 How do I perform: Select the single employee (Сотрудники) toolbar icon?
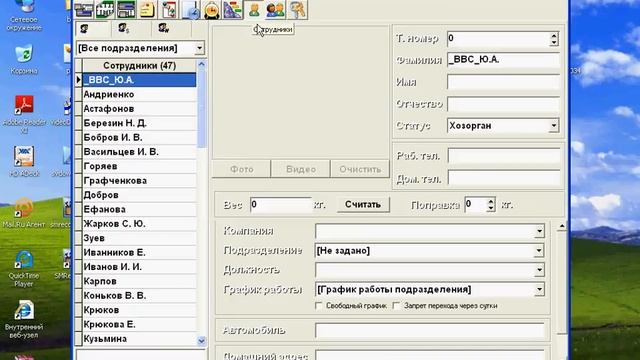pos(254,10)
